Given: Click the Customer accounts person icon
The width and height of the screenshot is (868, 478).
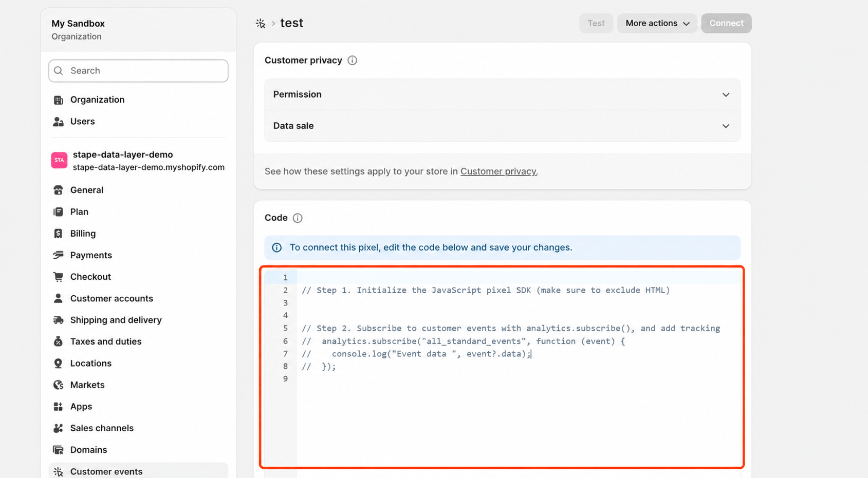Looking at the screenshot, I should pos(58,298).
